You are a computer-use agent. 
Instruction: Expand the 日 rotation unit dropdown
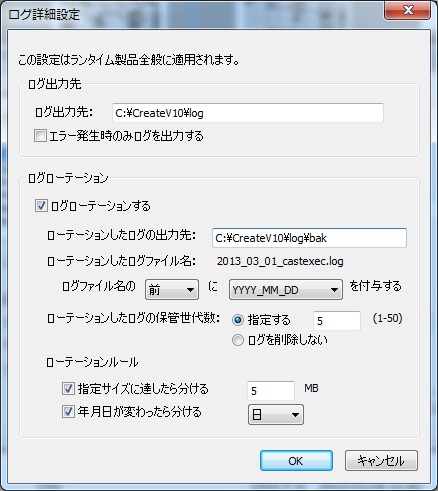[276, 415]
